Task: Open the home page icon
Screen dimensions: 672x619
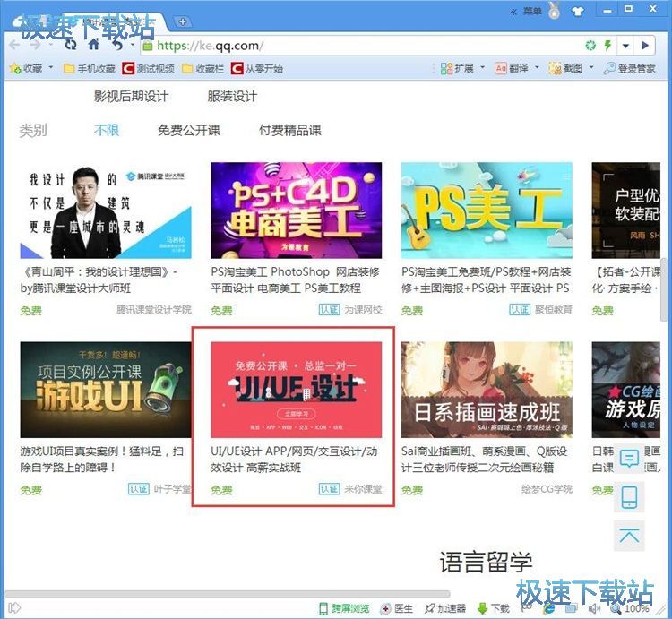Action: 94,44
